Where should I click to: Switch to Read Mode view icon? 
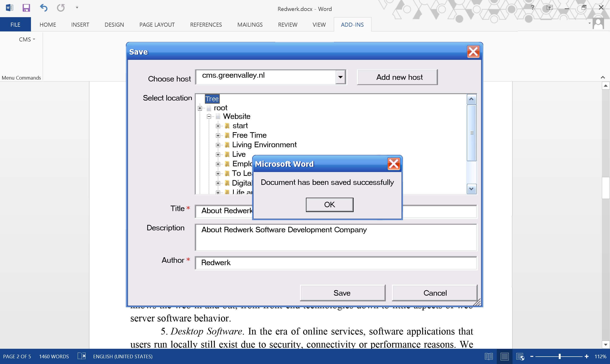coord(488,356)
